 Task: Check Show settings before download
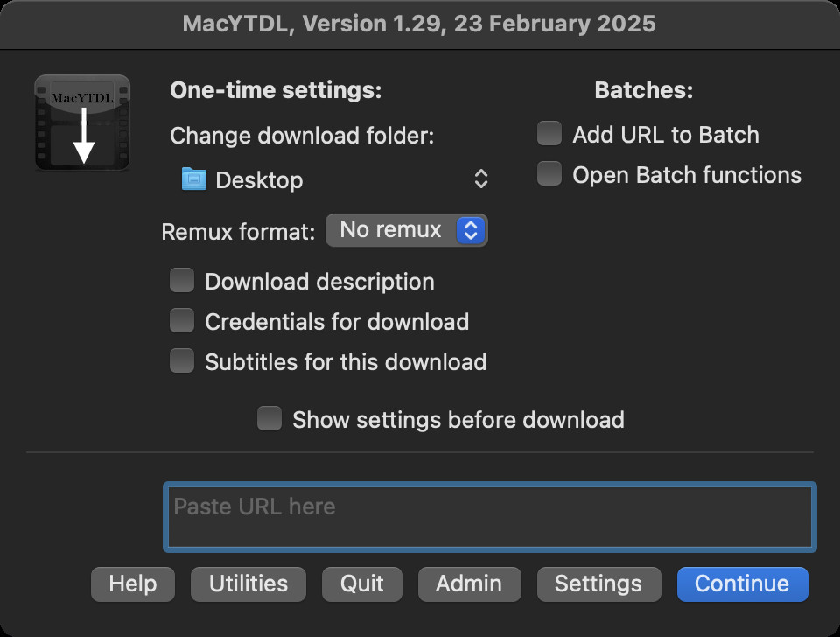click(x=269, y=419)
